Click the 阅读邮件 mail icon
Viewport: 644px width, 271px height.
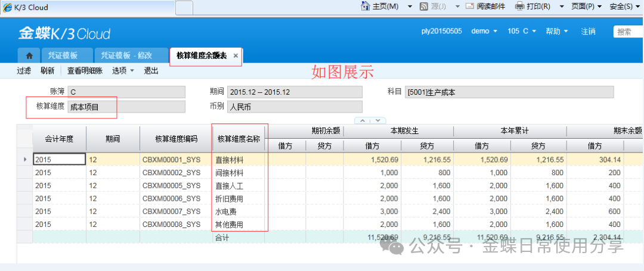click(x=470, y=7)
